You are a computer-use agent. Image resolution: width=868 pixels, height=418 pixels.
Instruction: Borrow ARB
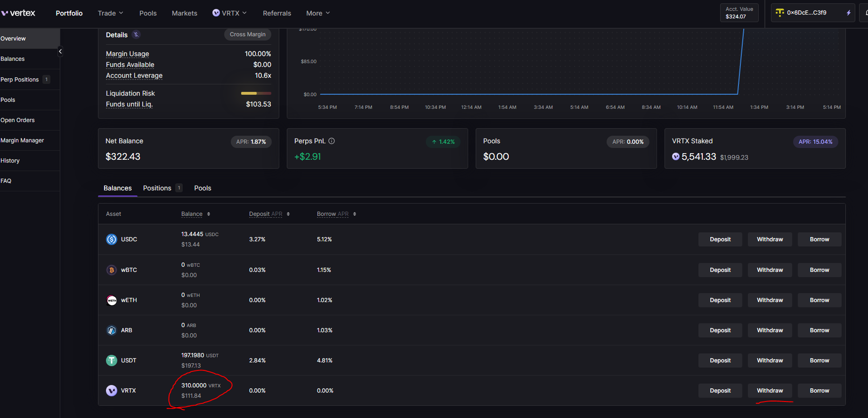pyautogui.click(x=819, y=330)
